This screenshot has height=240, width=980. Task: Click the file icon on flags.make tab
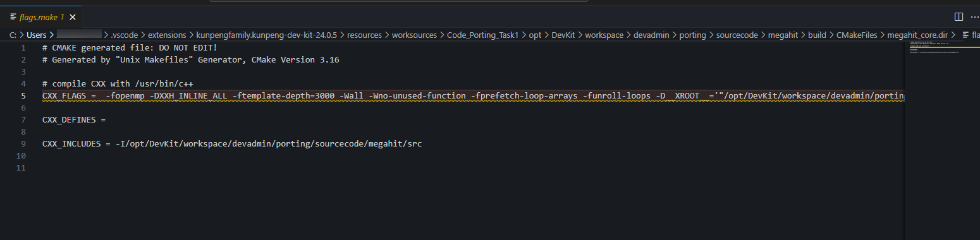coord(13,16)
